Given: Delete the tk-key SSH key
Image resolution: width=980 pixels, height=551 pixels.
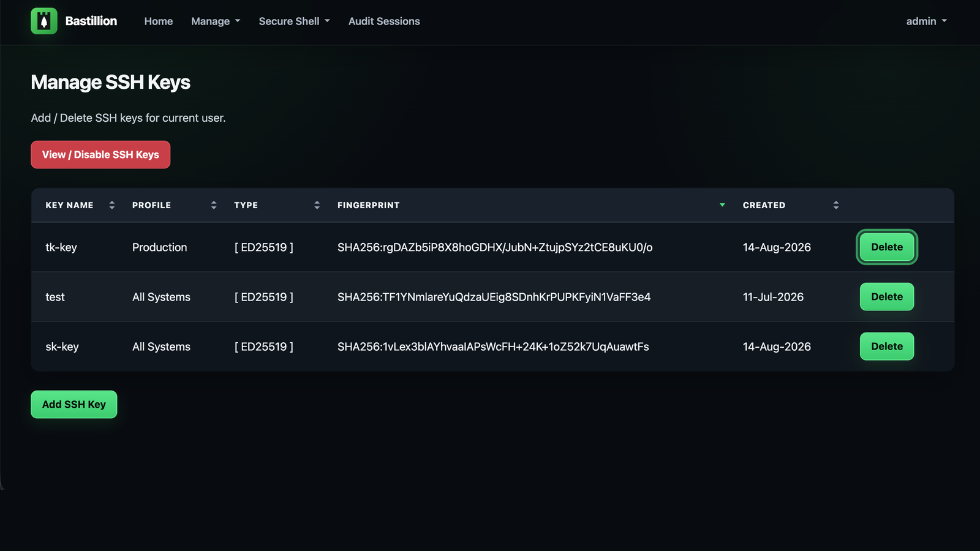Looking at the screenshot, I should point(887,247).
